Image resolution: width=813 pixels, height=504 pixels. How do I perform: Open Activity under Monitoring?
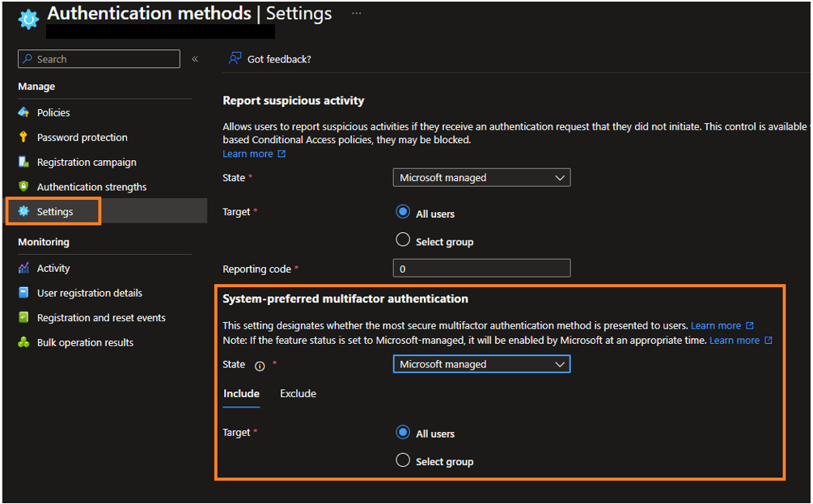coord(53,268)
